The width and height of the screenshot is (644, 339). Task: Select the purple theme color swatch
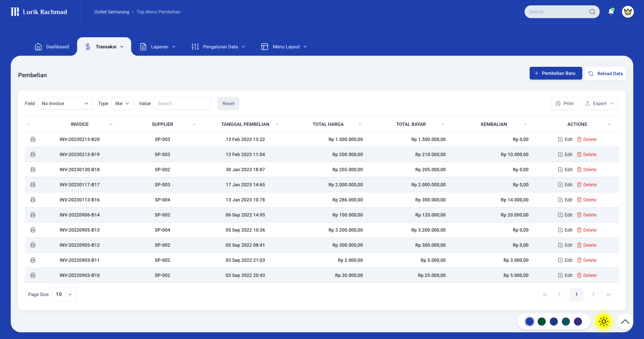[578, 322]
